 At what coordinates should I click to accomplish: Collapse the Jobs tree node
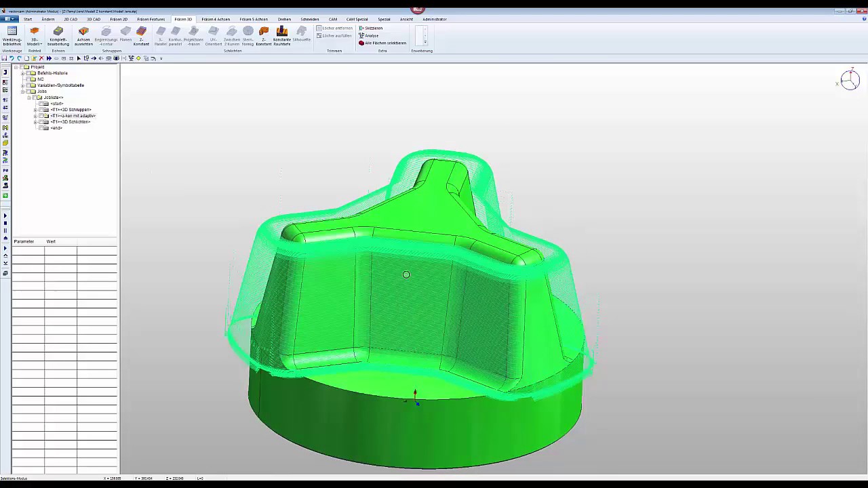(x=22, y=91)
